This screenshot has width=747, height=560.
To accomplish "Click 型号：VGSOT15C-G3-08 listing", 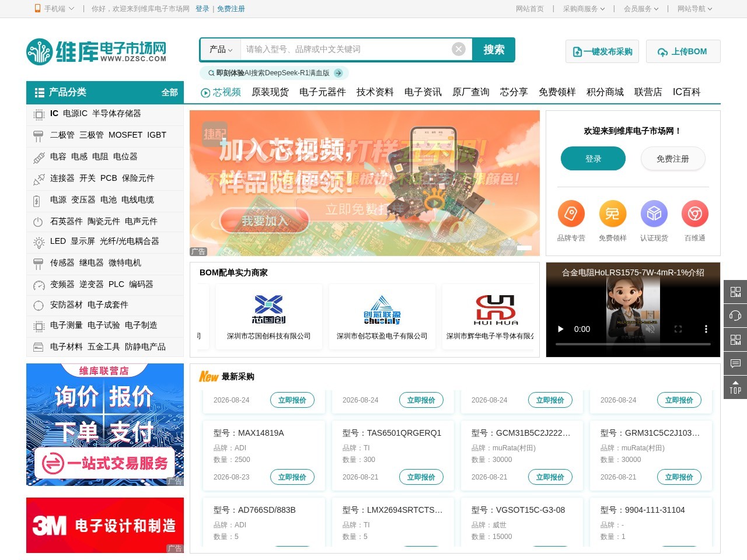I will tap(518, 510).
